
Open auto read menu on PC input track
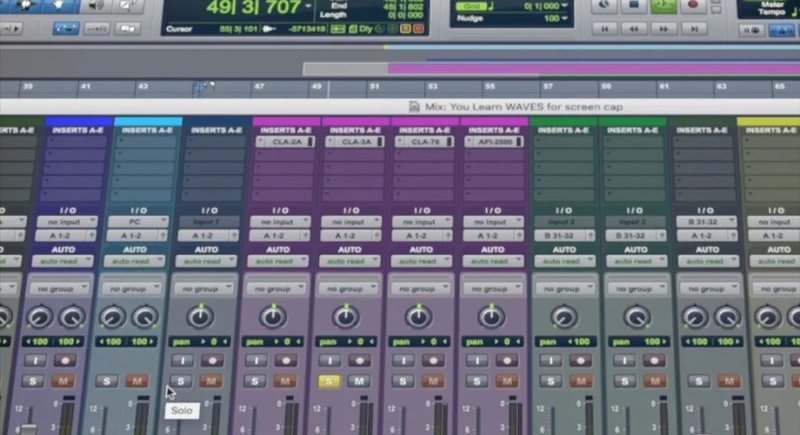[x=134, y=261]
